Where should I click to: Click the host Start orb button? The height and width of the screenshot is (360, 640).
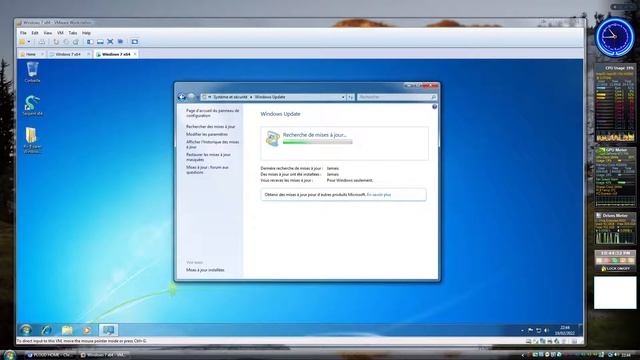pyautogui.click(x=9, y=355)
